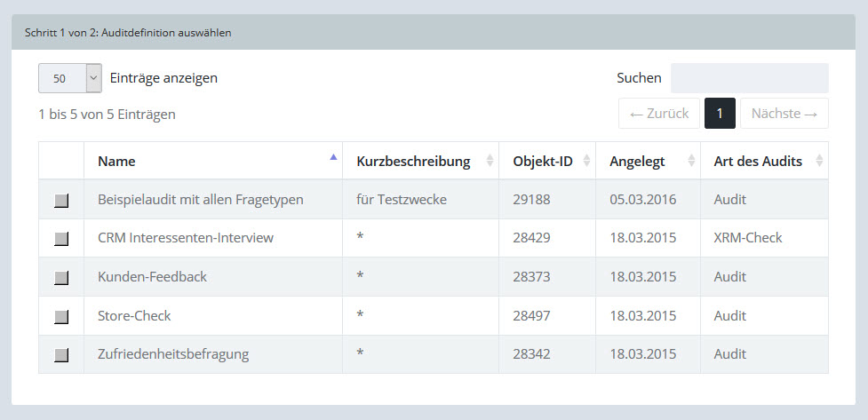
Task: Select page 1 in pagination
Action: (720, 114)
